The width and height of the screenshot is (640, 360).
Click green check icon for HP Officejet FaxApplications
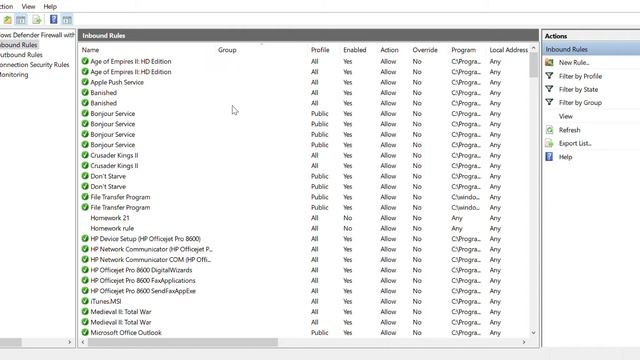click(85, 280)
